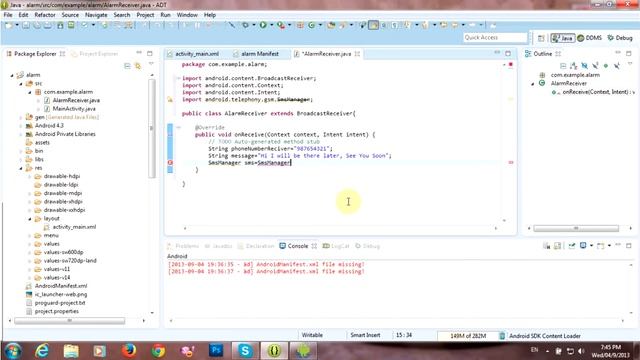Screen dimensions: 640x360
Task: Toggle Hide Non-Public Members in Outline
Action: pos(606,66)
